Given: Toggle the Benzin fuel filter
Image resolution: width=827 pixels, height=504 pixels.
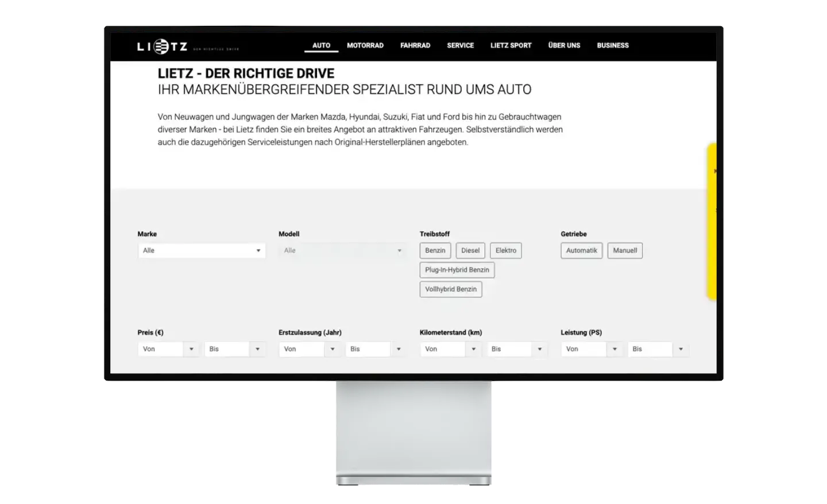Looking at the screenshot, I should click(435, 251).
